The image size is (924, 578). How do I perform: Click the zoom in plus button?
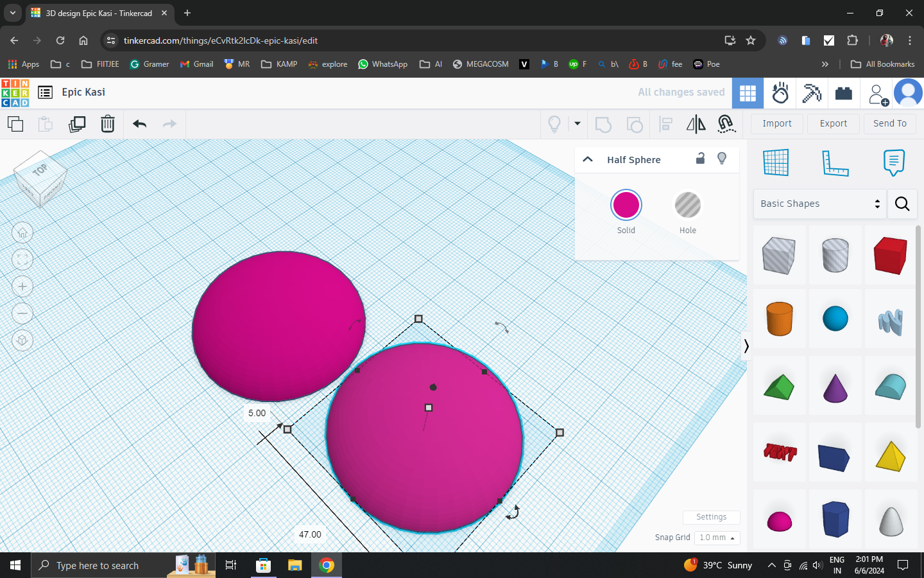click(x=22, y=286)
